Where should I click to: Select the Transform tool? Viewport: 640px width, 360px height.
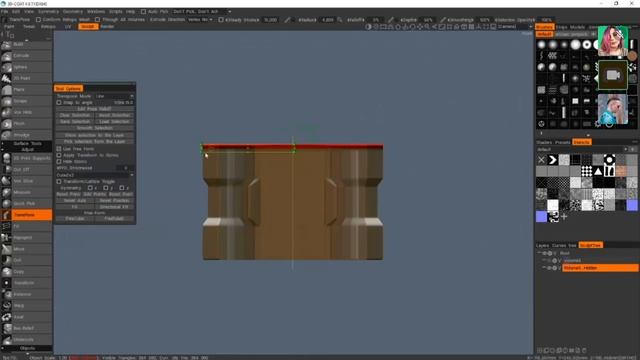coord(26,283)
